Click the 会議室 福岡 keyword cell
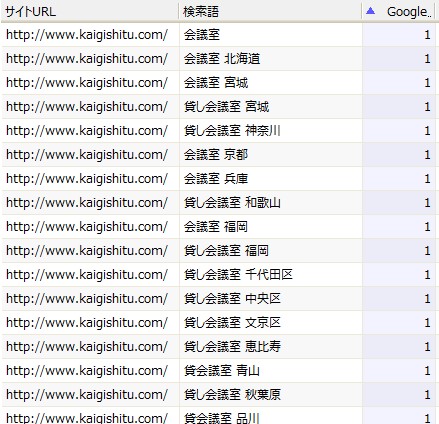Image resolution: width=439 pixels, height=424 pixels. tap(271, 227)
